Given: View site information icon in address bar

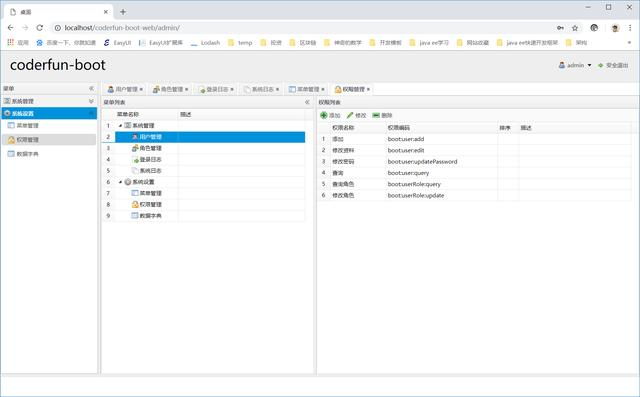Looking at the screenshot, I should pyautogui.click(x=58, y=28).
